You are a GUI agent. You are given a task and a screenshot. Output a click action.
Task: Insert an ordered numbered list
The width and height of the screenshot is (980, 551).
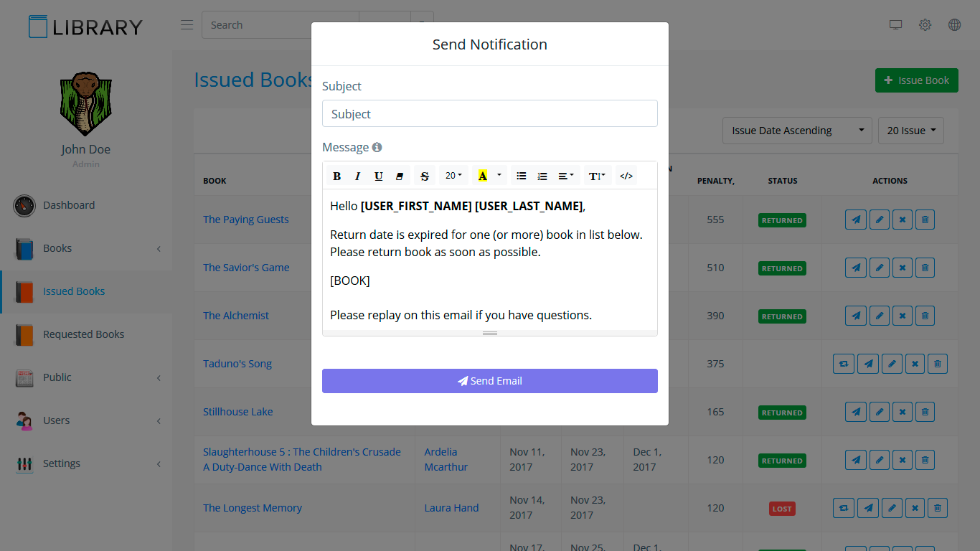click(x=542, y=176)
